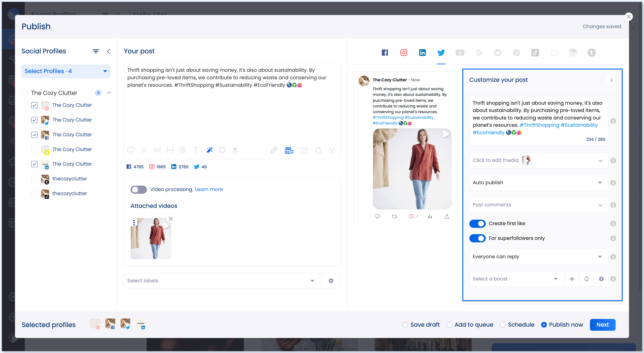The height and width of the screenshot is (353, 644).
Task: Open the text formatting T icon
Action: click(x=196, y=150)
